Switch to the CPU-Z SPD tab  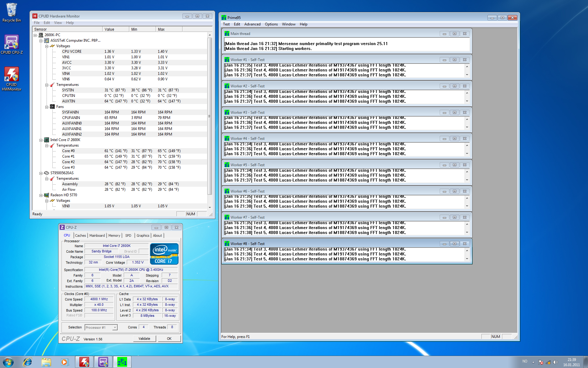tap(128, 236)
